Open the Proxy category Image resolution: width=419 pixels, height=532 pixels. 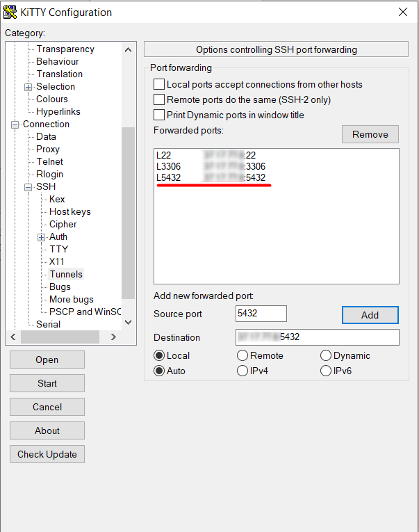point(48,150)
